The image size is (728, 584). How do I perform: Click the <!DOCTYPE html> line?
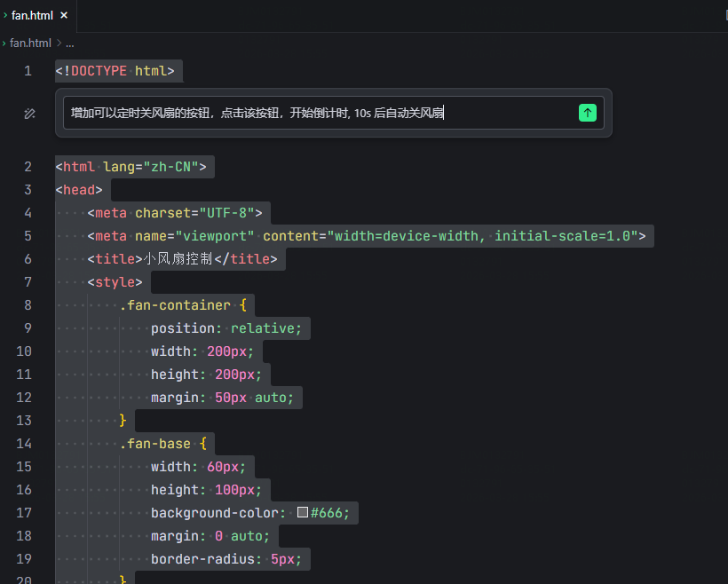[x=115, y=71]
